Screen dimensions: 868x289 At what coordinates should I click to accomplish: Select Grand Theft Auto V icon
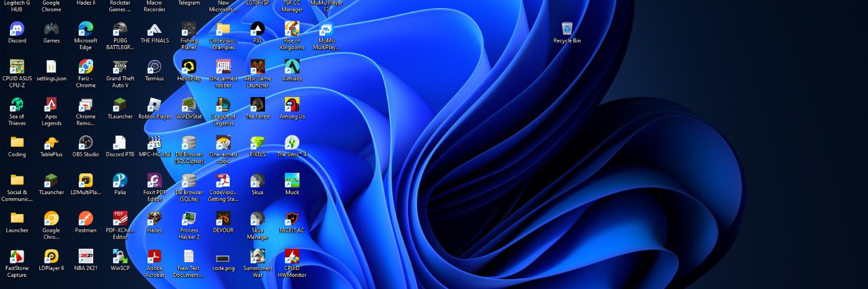(x=120, y=66)
